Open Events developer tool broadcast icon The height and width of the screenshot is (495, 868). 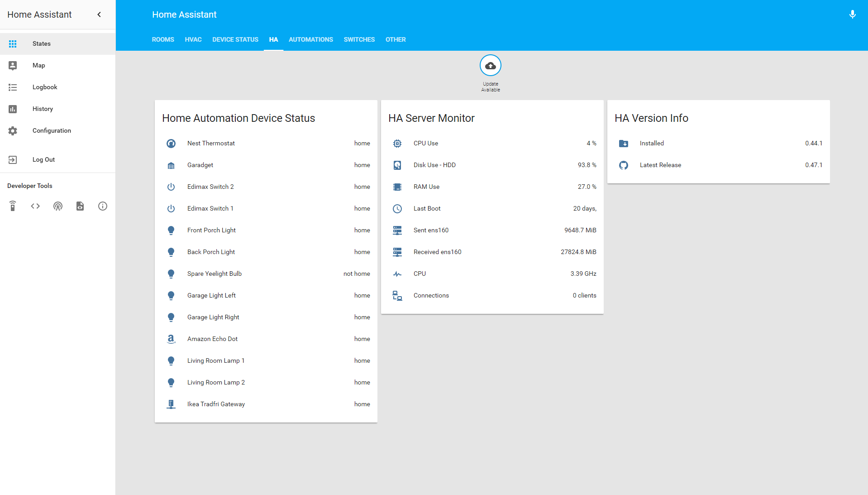point(58,207)
